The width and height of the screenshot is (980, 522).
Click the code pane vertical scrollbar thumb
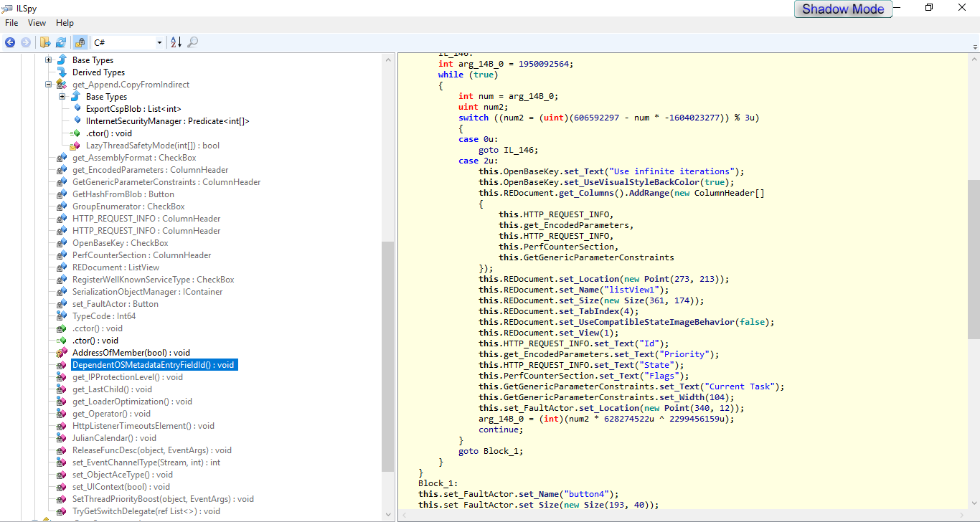click(974, 258)
